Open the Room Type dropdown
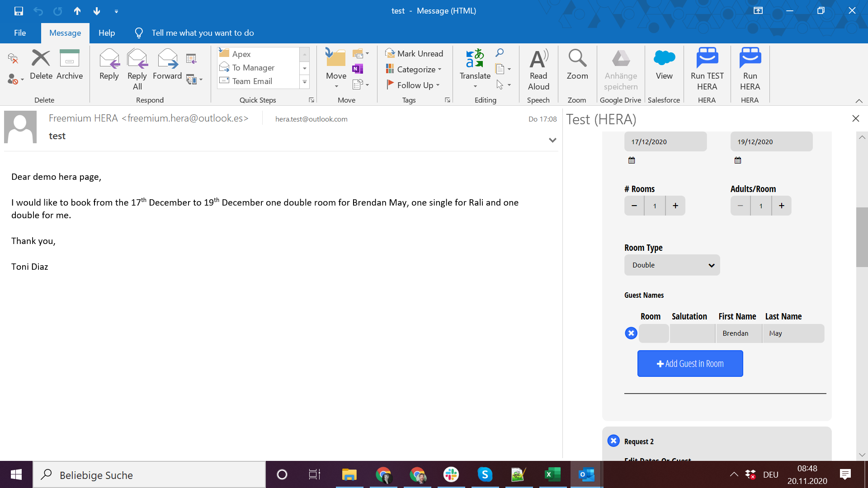The image size is (868, 488). (x=672, y=265)
